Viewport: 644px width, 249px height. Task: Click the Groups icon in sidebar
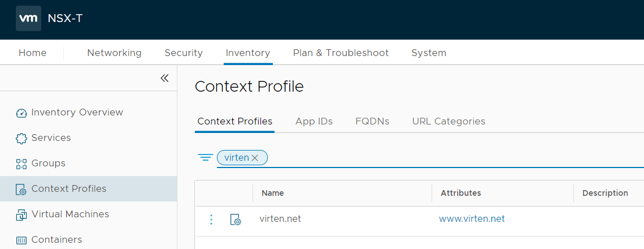coord(21,164)
